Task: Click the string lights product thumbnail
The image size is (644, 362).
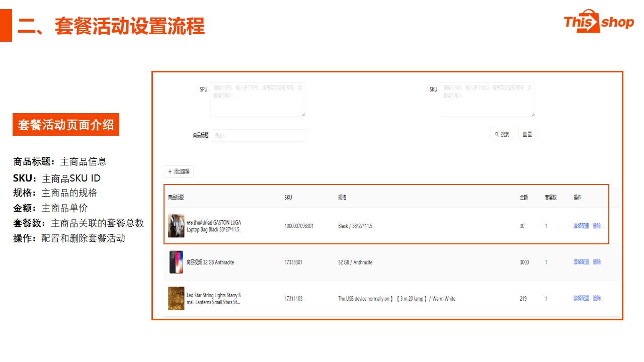Action: pyautogui.click(x=176, y=298)
